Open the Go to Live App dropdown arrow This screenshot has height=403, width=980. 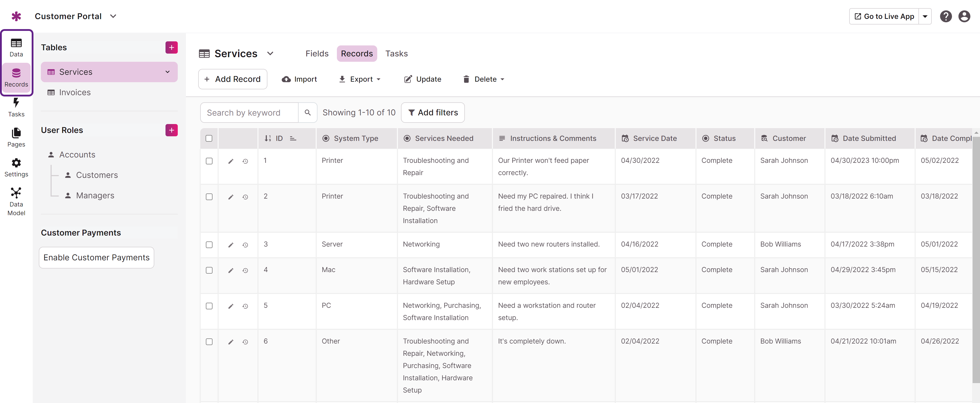click(925, 16)
